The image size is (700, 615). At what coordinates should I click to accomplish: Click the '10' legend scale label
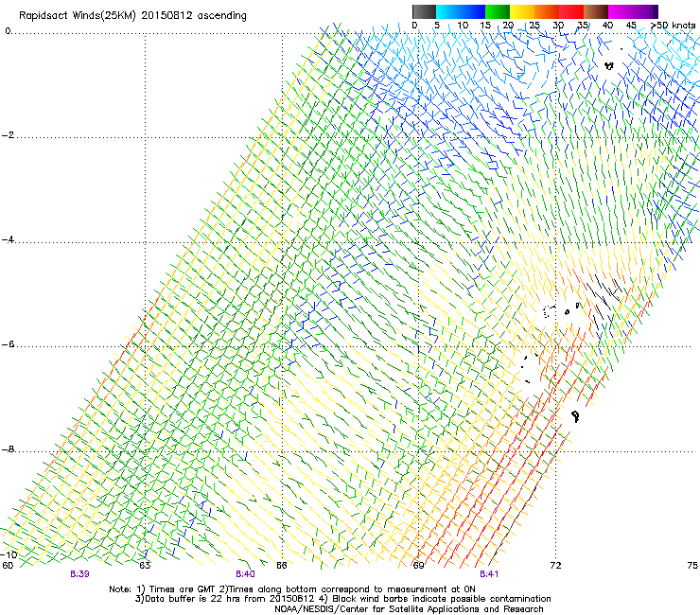point(463,26)
